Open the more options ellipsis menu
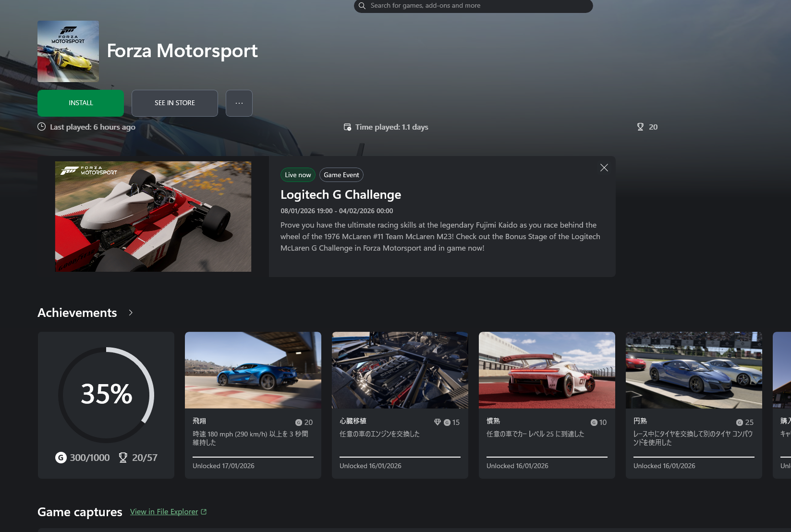Viewport: 791px width, 532px height. pyautogui.click(x=239, y=103)
